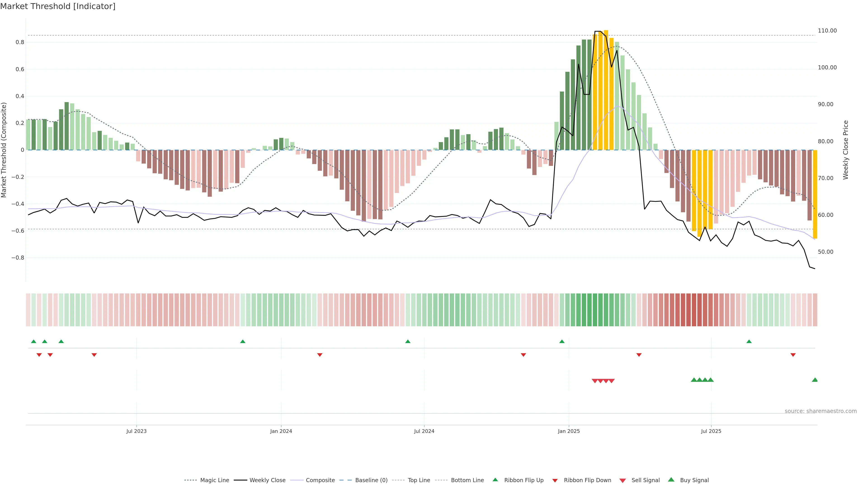
Task: Click the last red ribbon flip down marker
Action: (x=793, y=355)
